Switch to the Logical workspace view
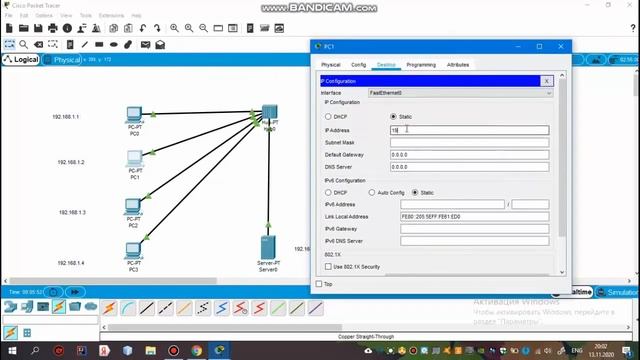Image resolution: width=640 pixels, height=360 pixels. [21, 60]
